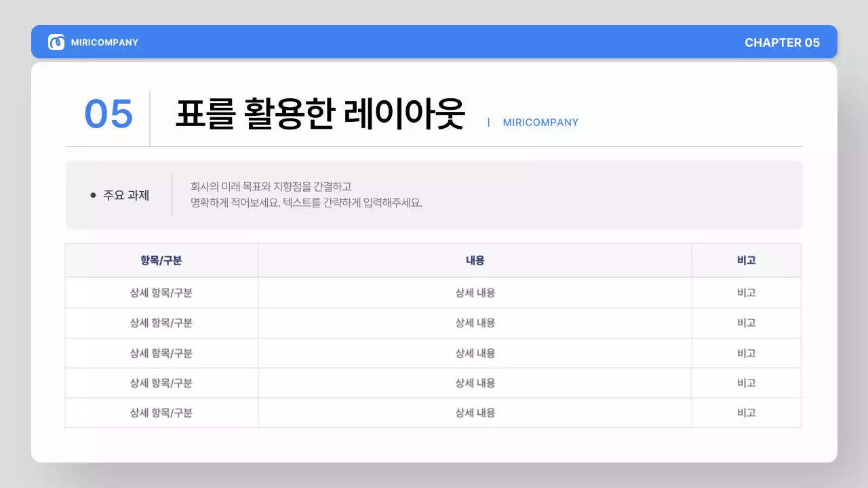
Task: Click the MIRICOMPANY logo icon
Action: click(x=56, y=42)
